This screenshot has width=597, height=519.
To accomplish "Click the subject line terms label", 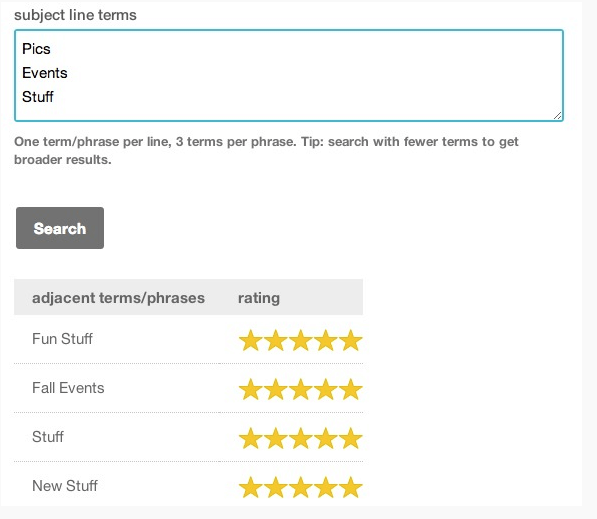I will (75, 15).
